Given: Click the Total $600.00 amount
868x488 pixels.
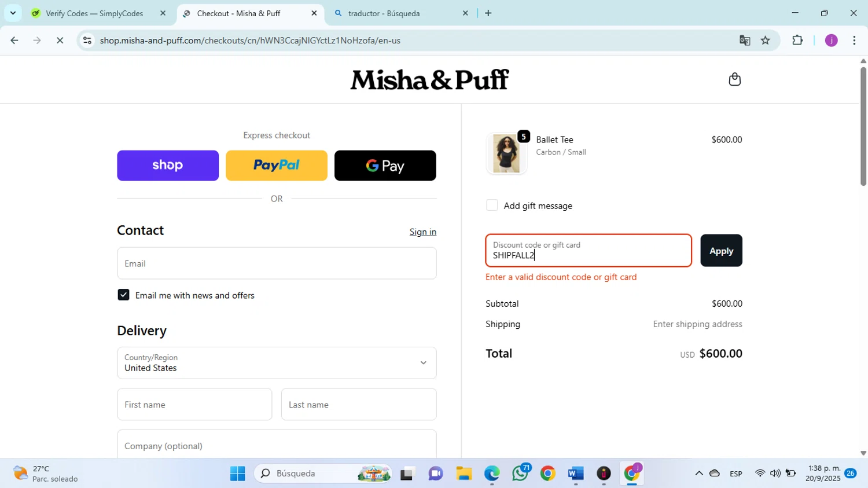Looking at the screenshot, I should coord(720,354).
